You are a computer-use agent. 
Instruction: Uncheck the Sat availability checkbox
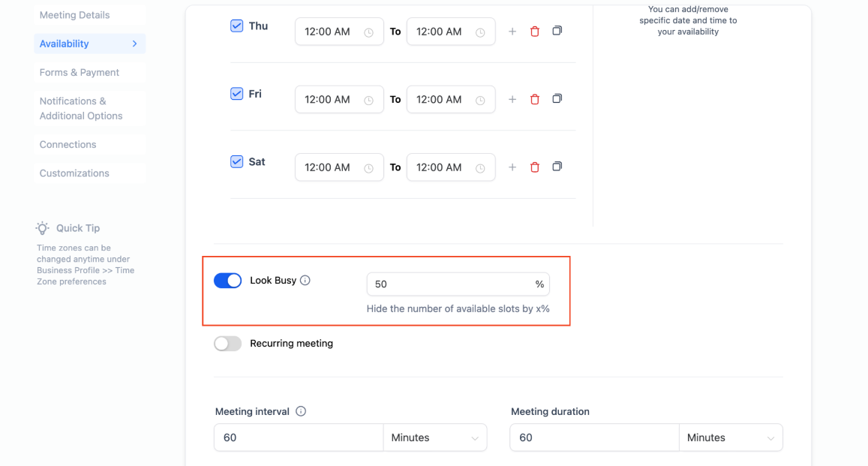[x=236, y=162]
